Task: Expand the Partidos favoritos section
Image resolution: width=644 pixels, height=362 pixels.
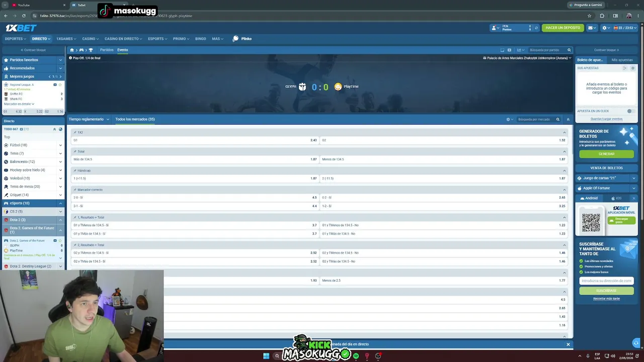Action: coord(60,60)
